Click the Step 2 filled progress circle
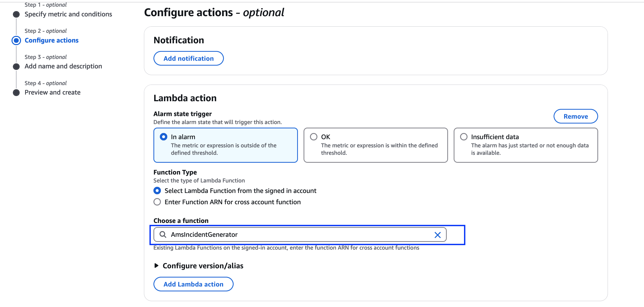Image resolution: width=644 pixels, height=307 pixels. 16,40
